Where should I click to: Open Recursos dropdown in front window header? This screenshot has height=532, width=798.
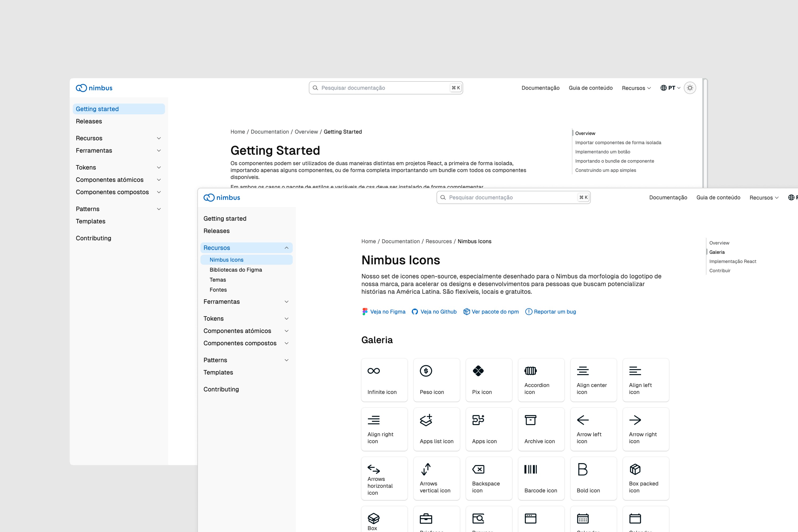coord(764,197)
